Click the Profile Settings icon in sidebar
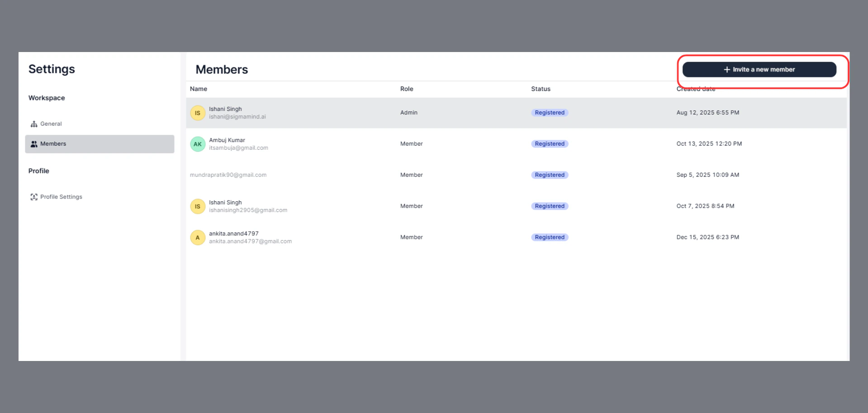This screenshot has width=868, height=413. click(x=34, y=197)
